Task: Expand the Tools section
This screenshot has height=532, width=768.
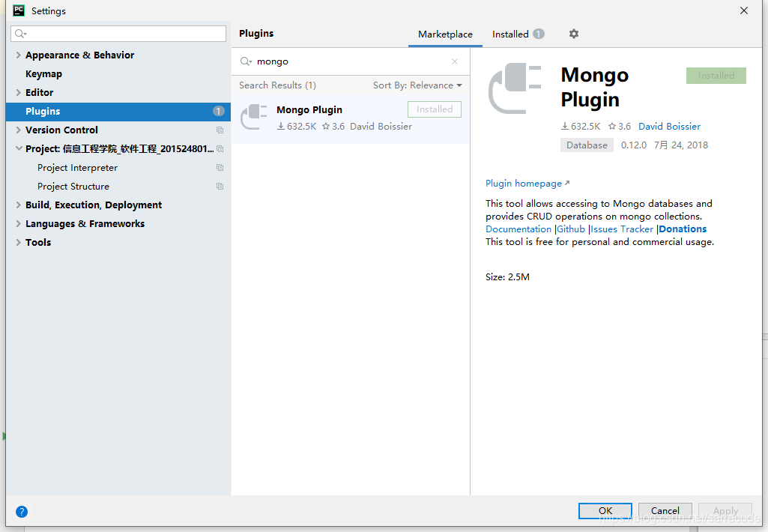Action: [18, 243]
